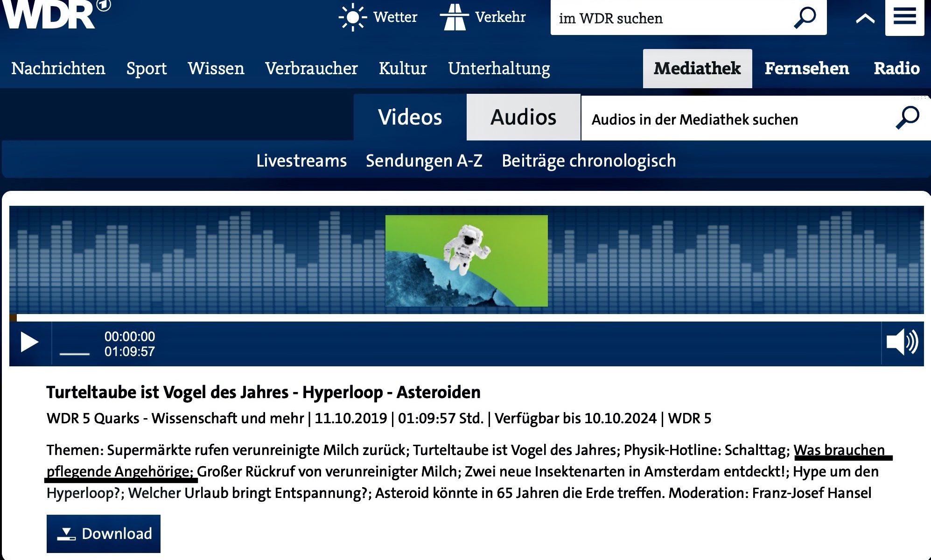
Task: Open the Wissen section
Action: tap(216, 68)
